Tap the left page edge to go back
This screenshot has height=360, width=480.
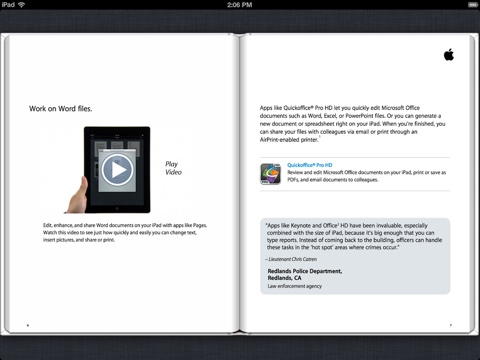tap(5, 183)
